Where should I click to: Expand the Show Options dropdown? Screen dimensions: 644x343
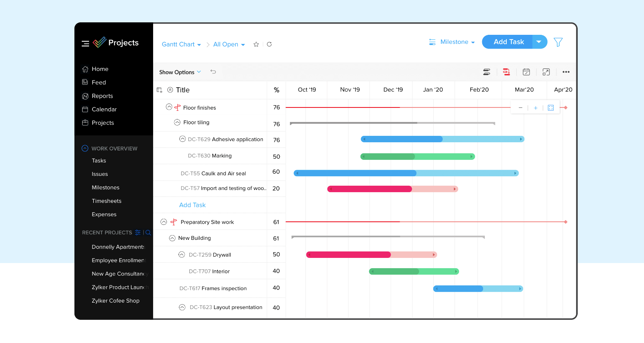pos(180,72)
